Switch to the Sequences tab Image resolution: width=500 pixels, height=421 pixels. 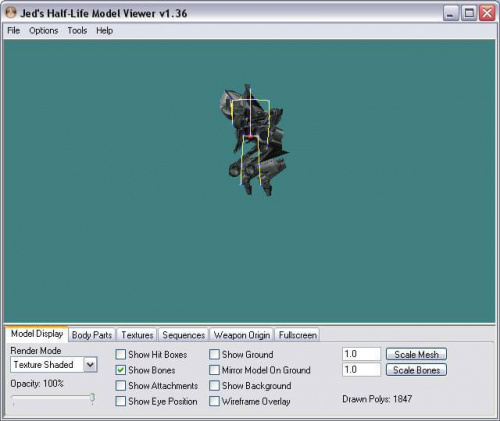[x=184, y=335]
